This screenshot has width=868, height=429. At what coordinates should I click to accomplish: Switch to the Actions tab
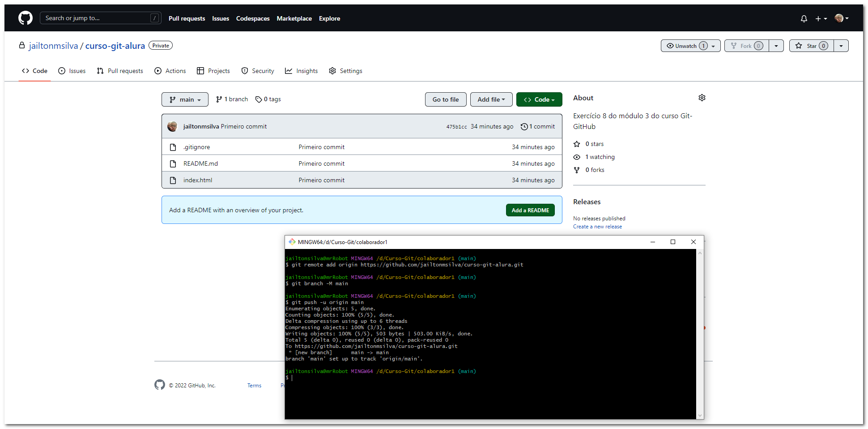170,71
